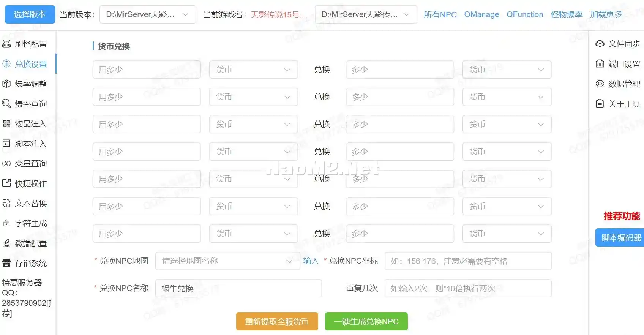
Task: Expand third row right 货币 dropdown
Action: (x=507, y=124)
